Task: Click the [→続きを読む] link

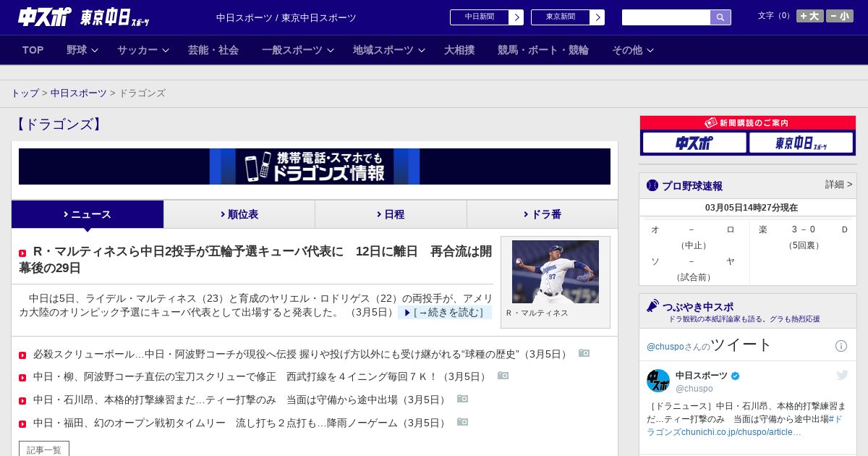Action: point(445,313)
